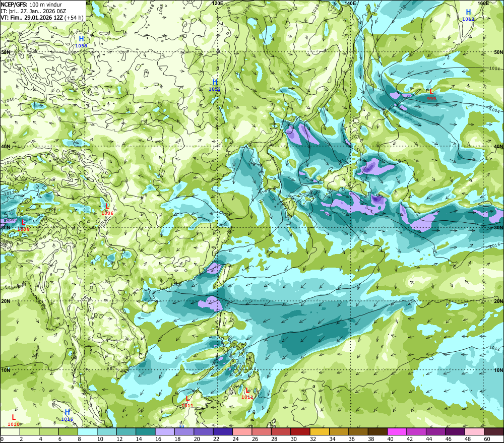Click the yellow-gold 32–34 legend swatch
Screen dimensions: 504x443
[x=320, y=431]
